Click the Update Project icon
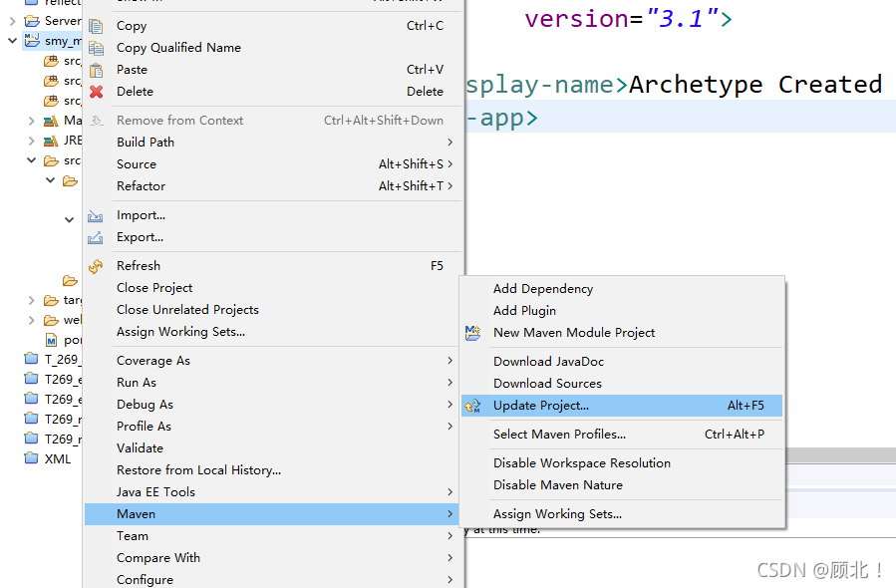 click(472, 406)
